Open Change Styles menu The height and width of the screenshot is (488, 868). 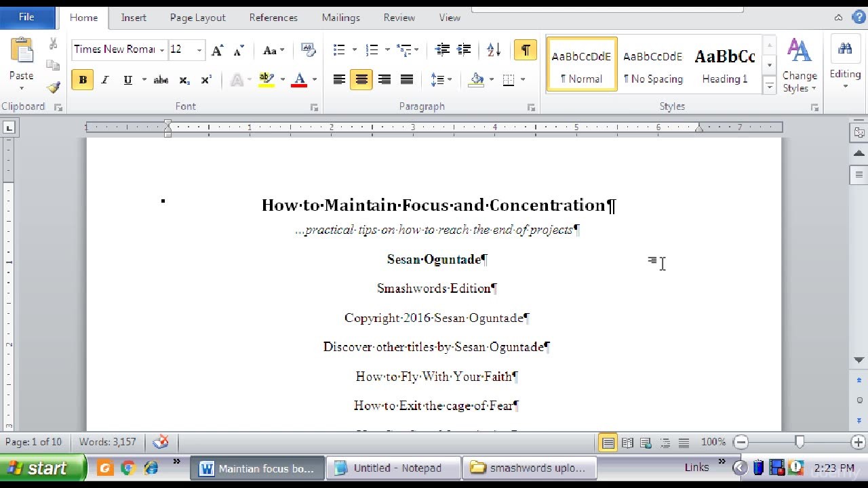(x=800, y=66)
